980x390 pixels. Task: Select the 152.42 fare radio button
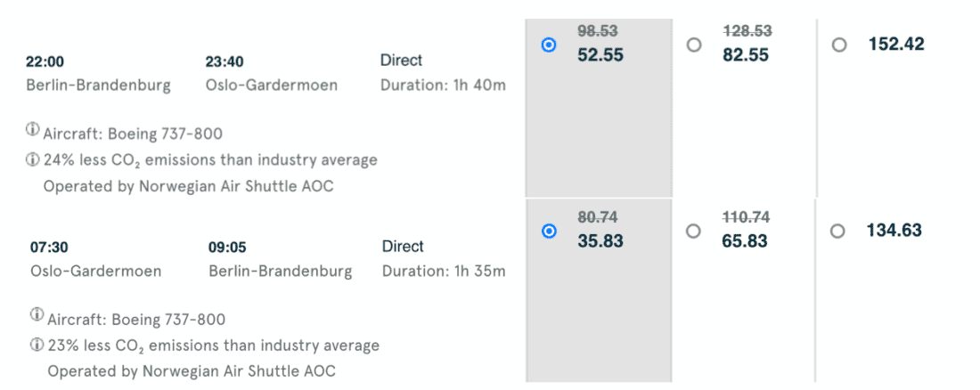pos(839,44)
